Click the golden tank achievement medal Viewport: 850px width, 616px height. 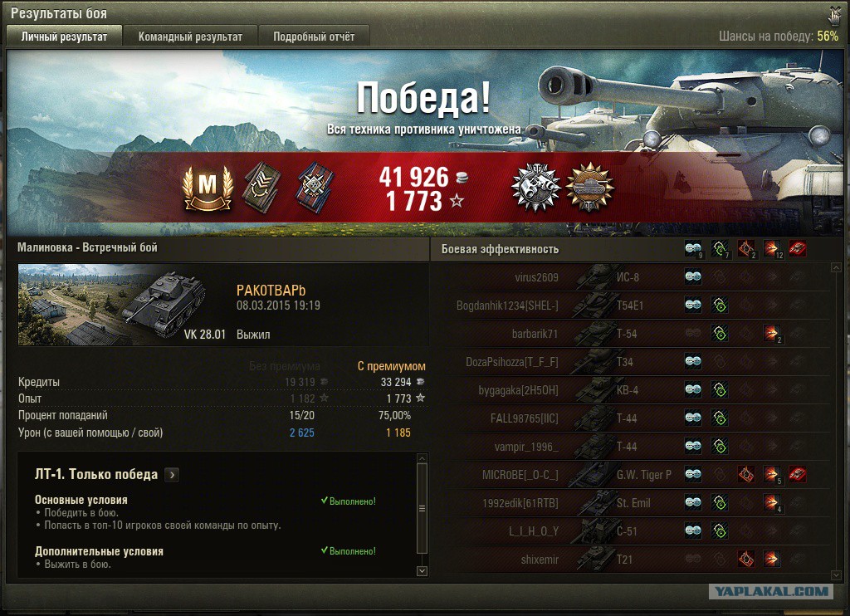pyautogui.click(x=590, y=187)
